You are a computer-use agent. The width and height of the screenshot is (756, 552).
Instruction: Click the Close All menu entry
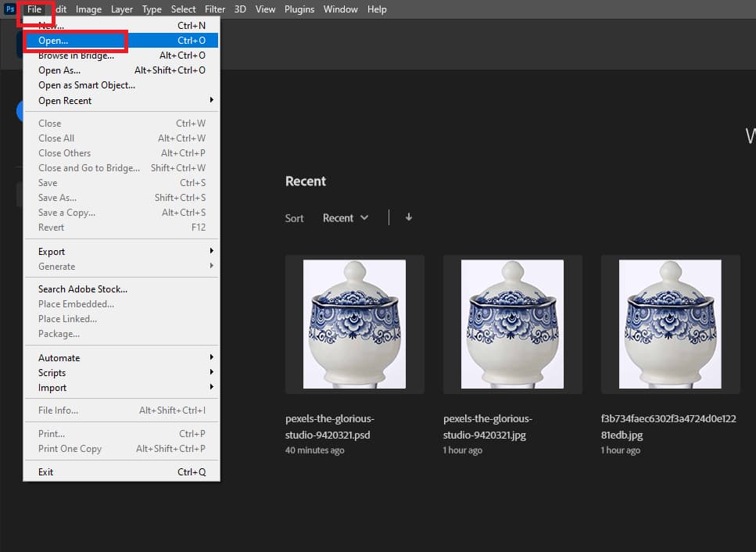[x=121, y=138]
